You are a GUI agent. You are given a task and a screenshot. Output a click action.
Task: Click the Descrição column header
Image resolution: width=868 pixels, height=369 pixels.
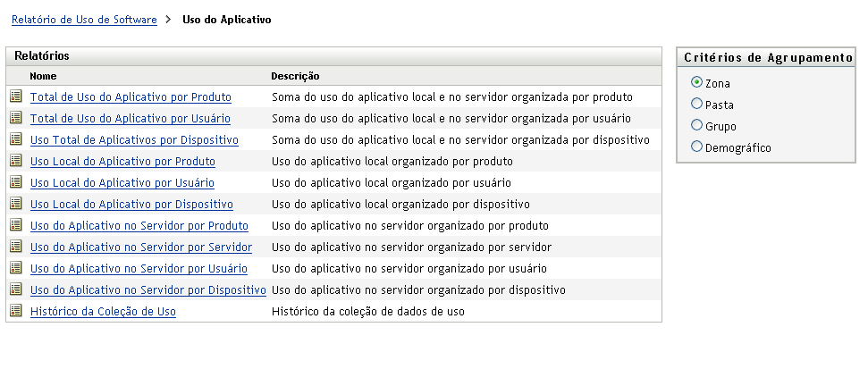tap(295, 77)
